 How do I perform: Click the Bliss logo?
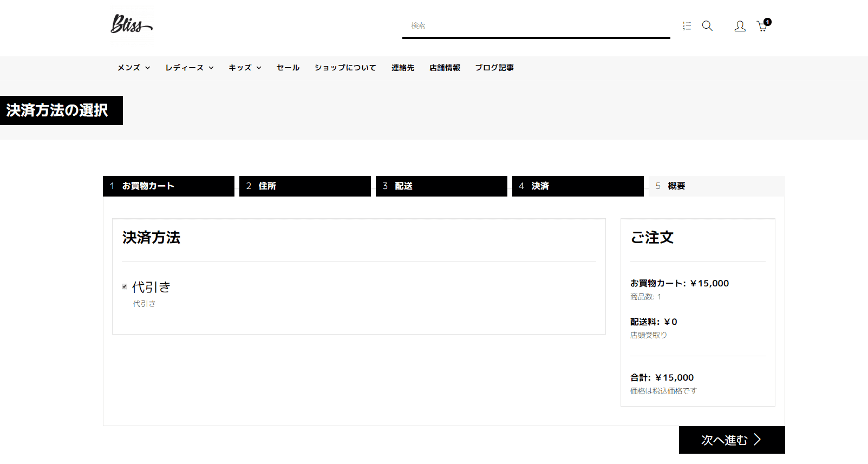coord(132,24)
